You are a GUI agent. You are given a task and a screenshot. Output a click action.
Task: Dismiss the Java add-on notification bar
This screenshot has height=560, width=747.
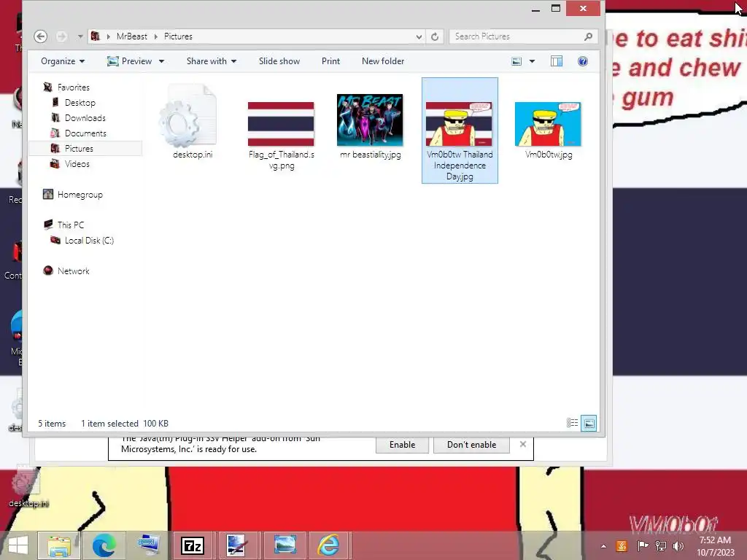[522, 444]
